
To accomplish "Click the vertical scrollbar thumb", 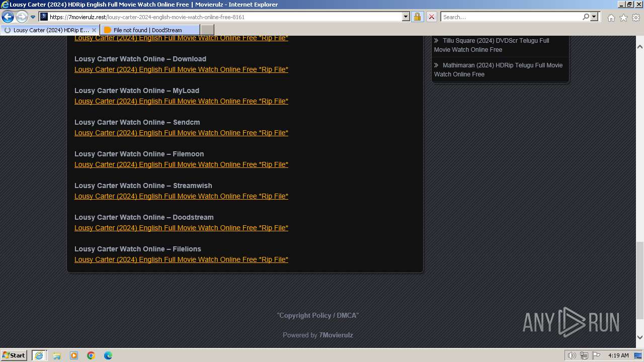I will (x=640, y=280).
